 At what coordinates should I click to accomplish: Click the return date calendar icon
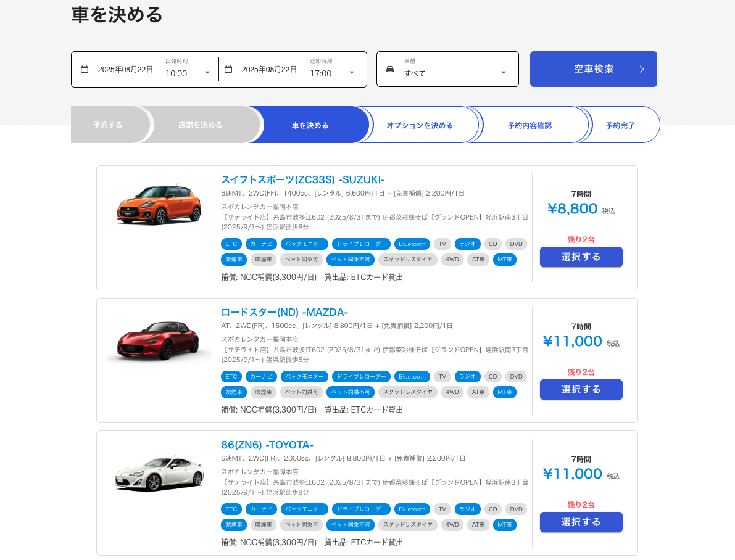tap(228, 70)
